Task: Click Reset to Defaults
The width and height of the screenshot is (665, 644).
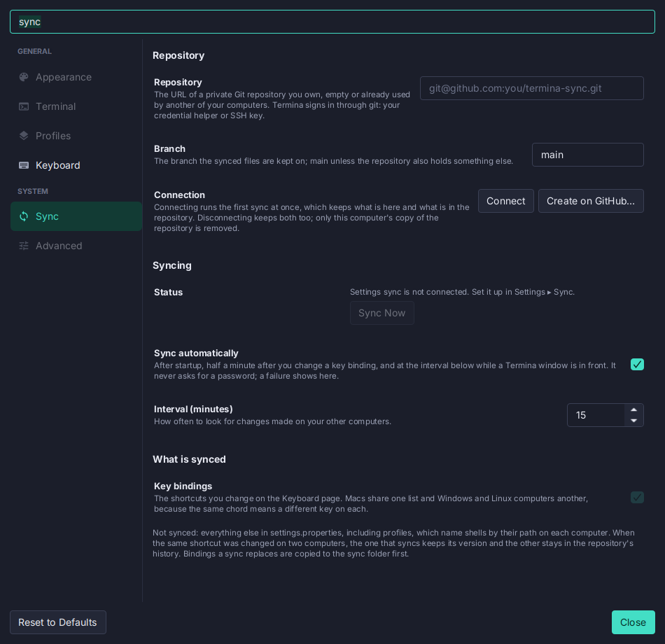Action: (x=57, y=622)
